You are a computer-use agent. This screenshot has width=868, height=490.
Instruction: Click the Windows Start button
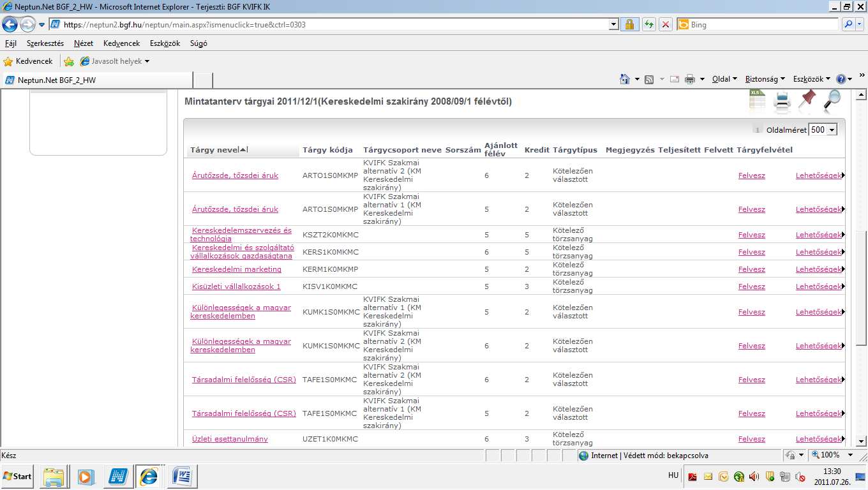[17, 476]
